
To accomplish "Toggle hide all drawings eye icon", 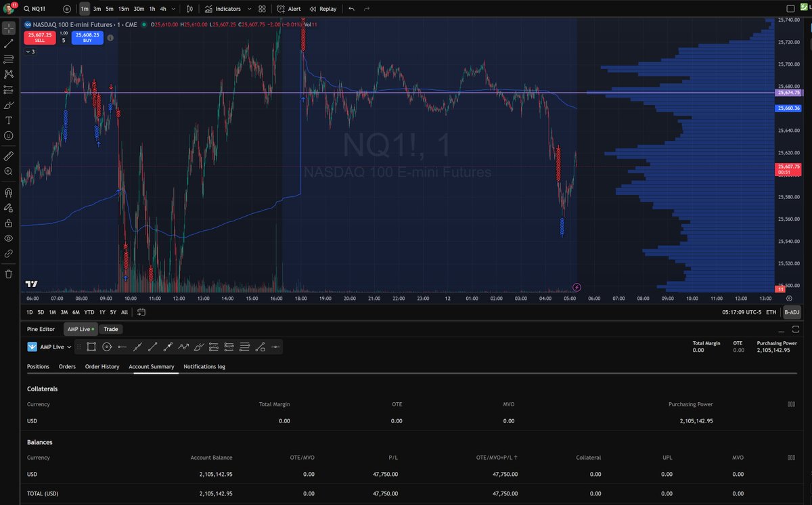I will (x=9, y=238).
